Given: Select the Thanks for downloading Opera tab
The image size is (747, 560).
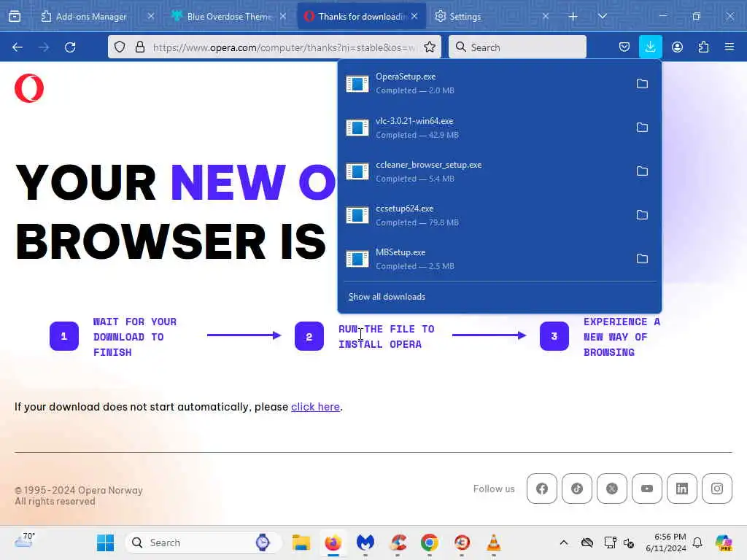Looking at the screenshot, I should click(361, 16).
